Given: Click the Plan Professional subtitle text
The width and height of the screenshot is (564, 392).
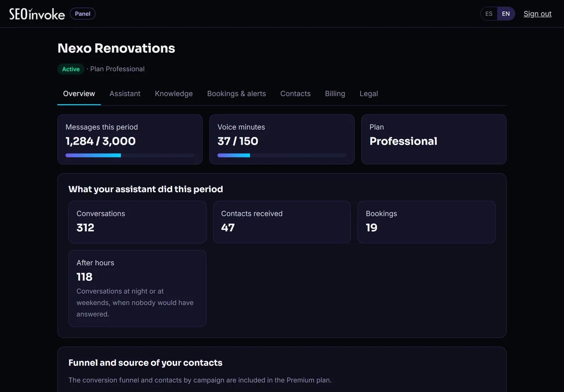Looking at the screenshot, I should click(117, 69).
